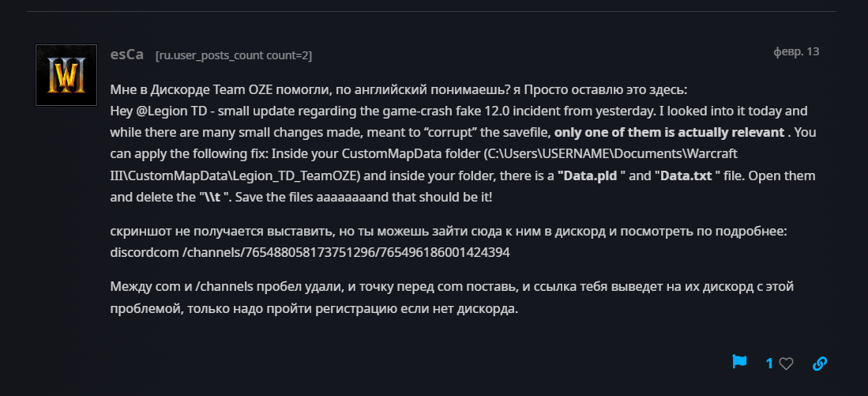
Task: Click the discordcom /channels address text
Action: [310, 252]
